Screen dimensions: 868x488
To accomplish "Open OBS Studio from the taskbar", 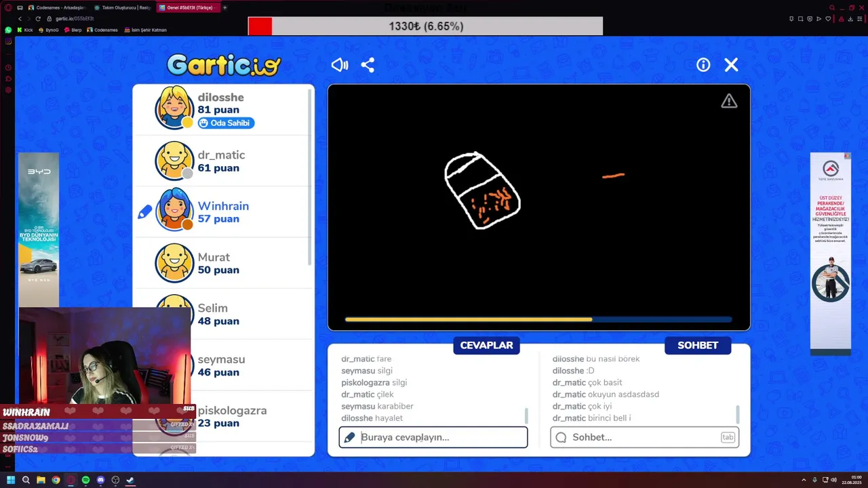I will pos(115,480).
